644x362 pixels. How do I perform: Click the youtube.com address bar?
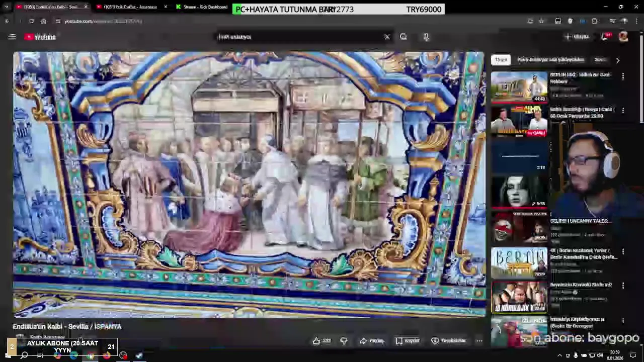tap(282, 21)
